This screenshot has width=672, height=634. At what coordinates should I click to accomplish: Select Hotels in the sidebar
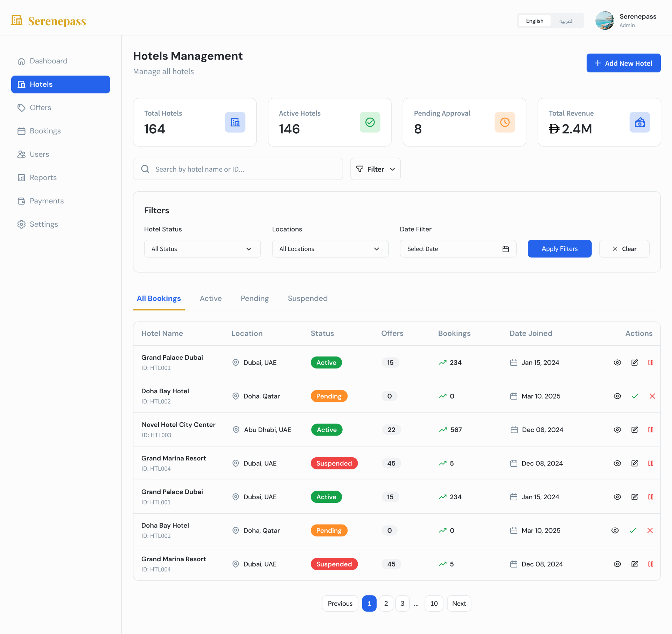(x=61, y=84)
